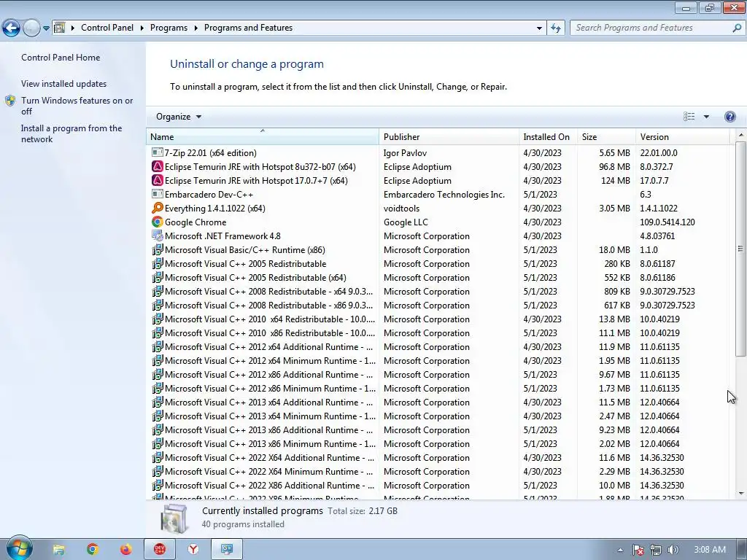Show hidden tray icons arrow
The image size is (747, 560).
pos(620,550)
